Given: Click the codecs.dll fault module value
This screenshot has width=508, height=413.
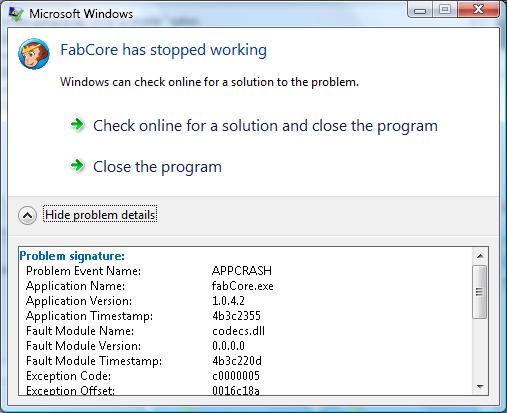Looking at the screenshot, I should (238, 331).
